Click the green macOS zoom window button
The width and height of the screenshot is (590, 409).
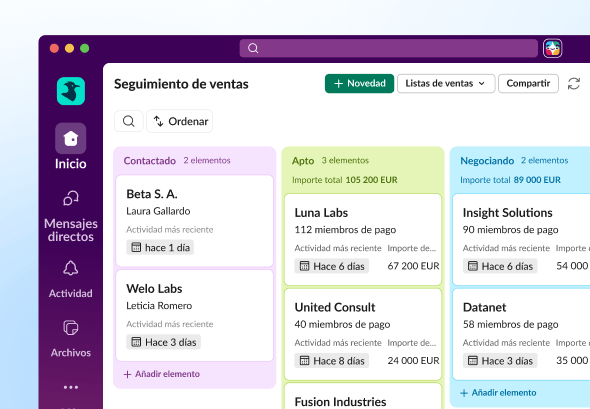pyautogui.click(x=85, y=48)
